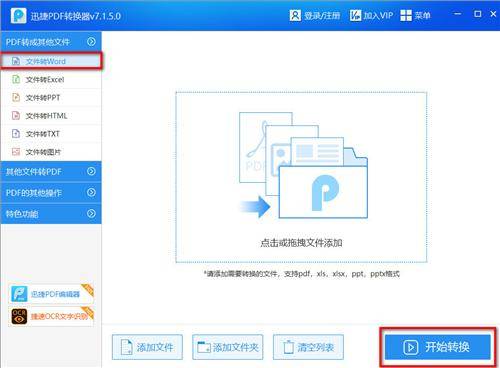Open 迅捷PDF编辑器 promotion link
The width and height of the screenshot is (500, 368).
point(51,294)
